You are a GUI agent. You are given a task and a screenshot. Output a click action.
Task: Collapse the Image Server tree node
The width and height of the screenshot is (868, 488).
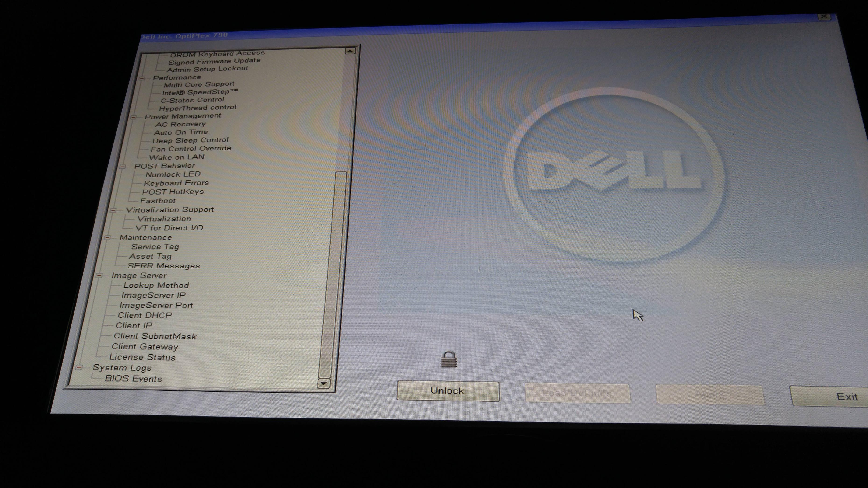pyautogui.click(x=99, y=276)
